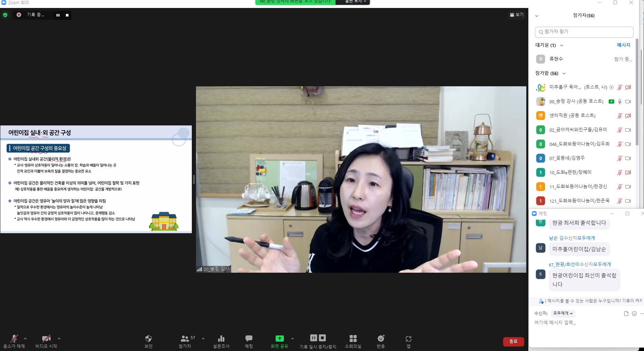Image resolution: width=644 pixels, height=351 pixels.
Task: Click the green encryption shield icon
Action: pyautogui.click(x=5, y=15)
